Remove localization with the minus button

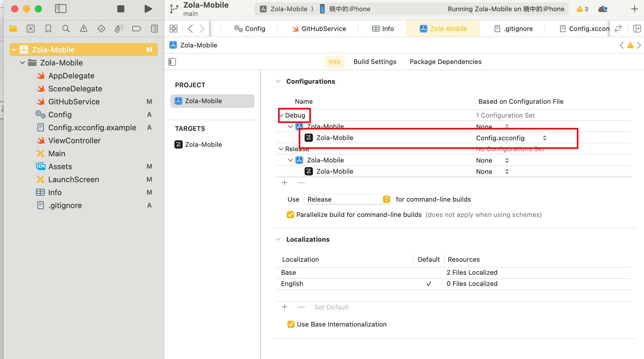(301, 307)
